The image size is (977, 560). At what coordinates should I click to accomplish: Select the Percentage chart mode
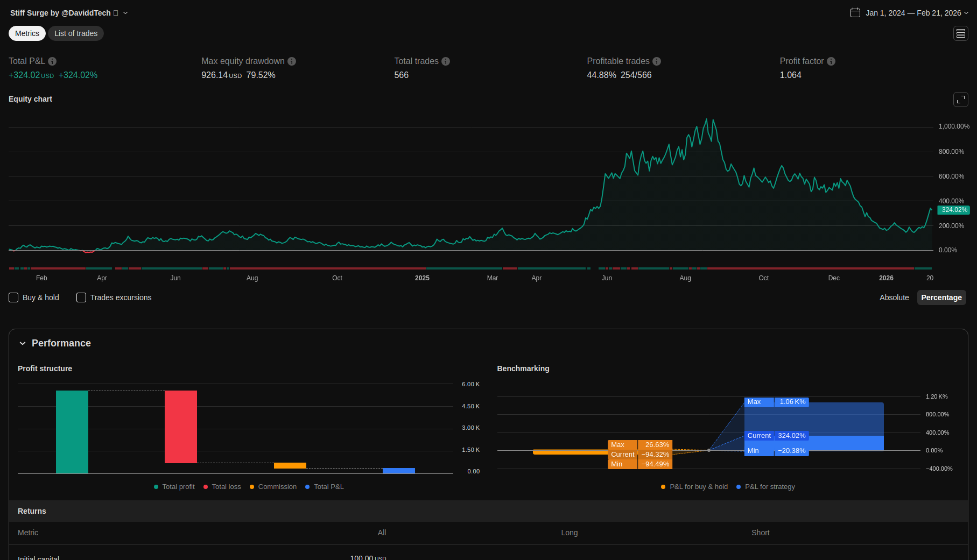click(941, 297)
